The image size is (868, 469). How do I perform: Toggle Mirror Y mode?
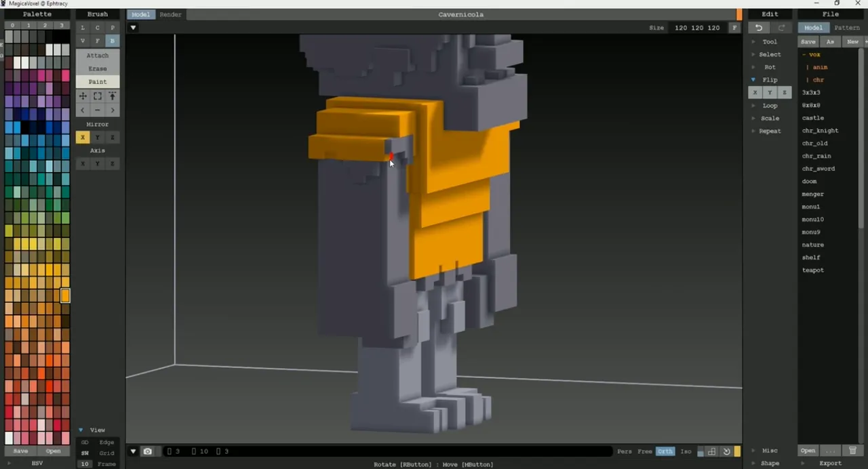click(x=98, y=137)
